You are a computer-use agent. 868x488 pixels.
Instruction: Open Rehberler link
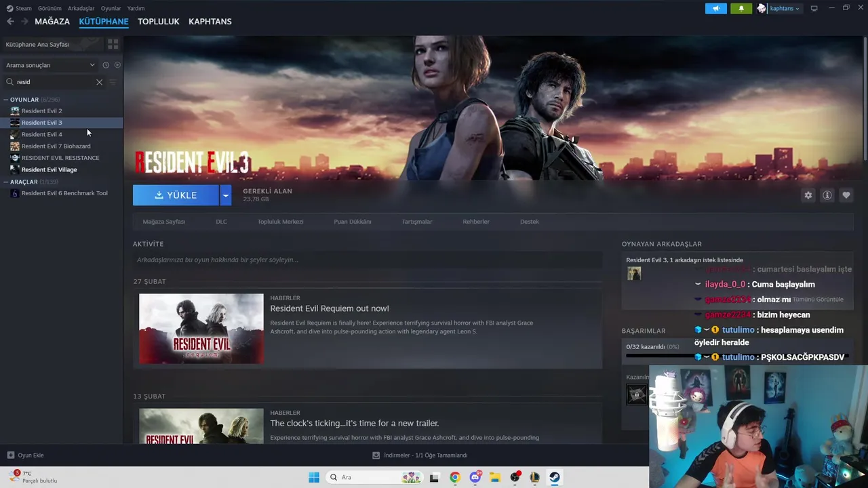click(x=476, y=222)
